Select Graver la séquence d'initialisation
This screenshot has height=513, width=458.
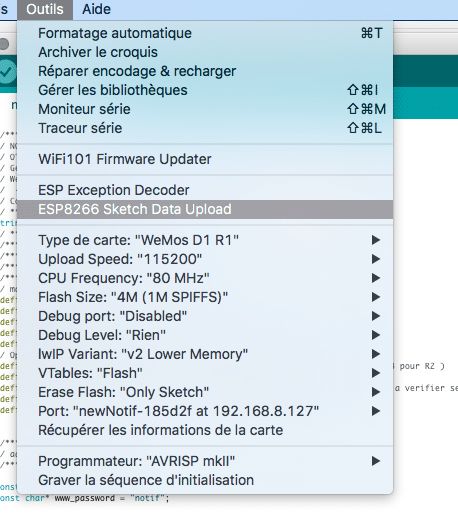pyautogui.click(x=205, y=480)
